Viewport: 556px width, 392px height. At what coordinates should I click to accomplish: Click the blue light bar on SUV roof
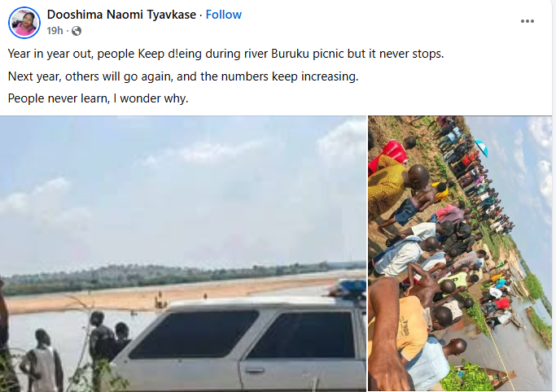click(x=349, y=288)
